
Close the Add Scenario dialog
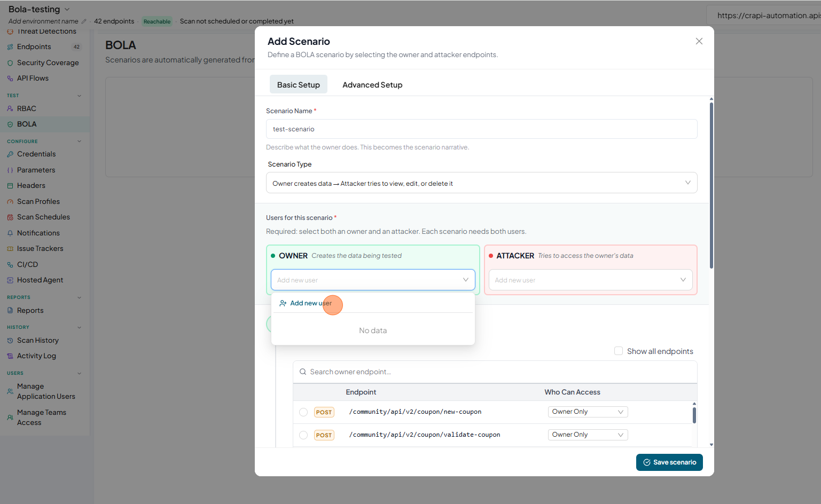699,41
